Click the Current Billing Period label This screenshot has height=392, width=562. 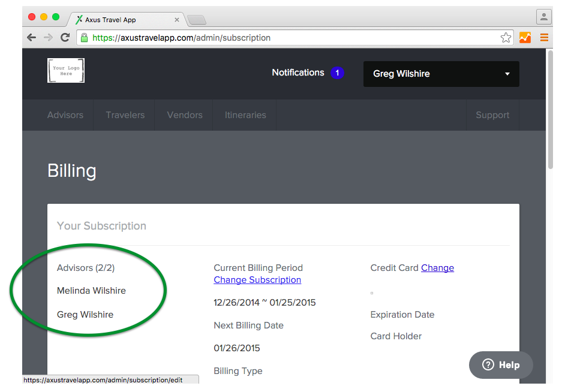coord(258,268)
